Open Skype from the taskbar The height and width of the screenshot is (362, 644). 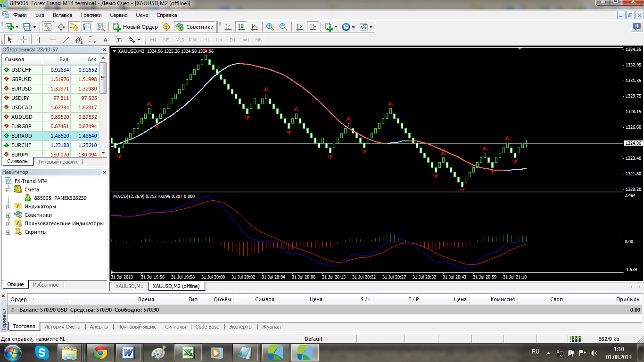coord(42,352)
